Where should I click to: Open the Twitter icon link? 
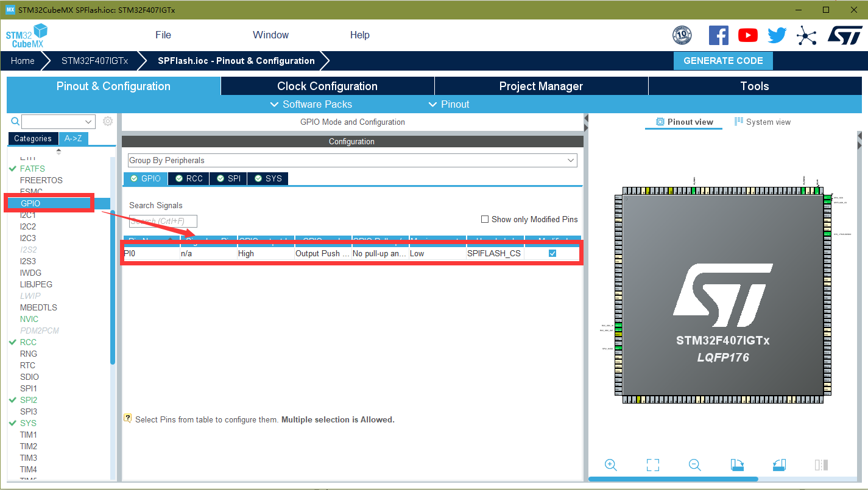(777, 35)
